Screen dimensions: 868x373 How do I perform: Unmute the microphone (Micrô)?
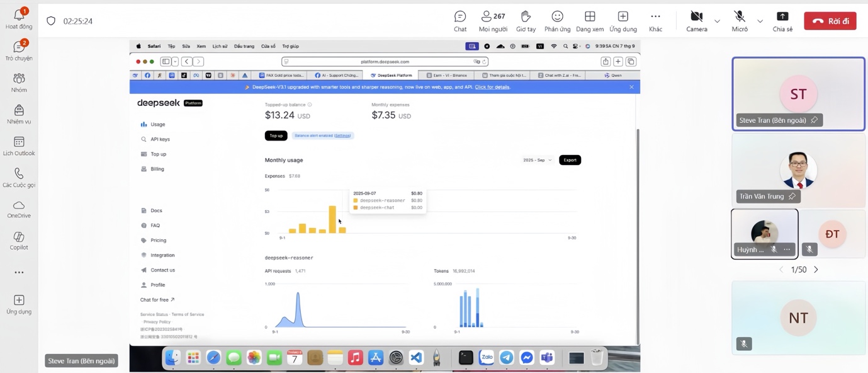[x=740, y=21]
